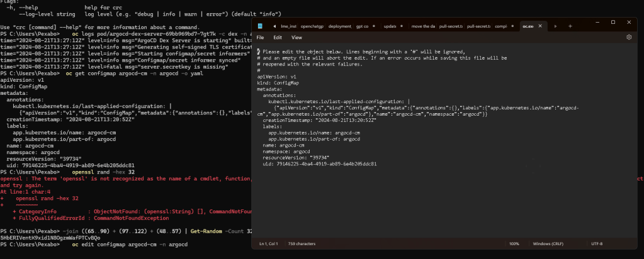Click the Notepad app icon in title bar
644x259 pixels.
(260, 26)
